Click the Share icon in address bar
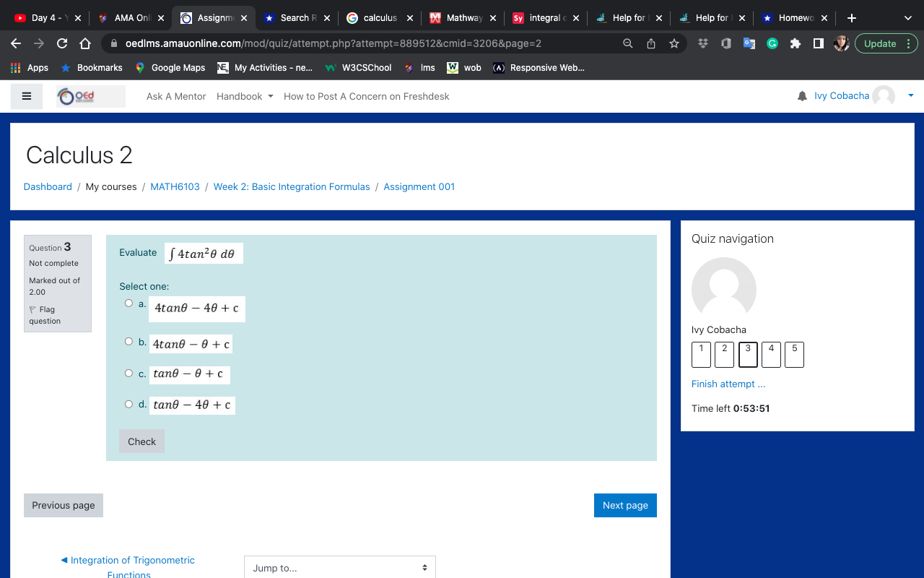This screenshot has height=578, width=924. pyautogui.click(x=651, y=43)
